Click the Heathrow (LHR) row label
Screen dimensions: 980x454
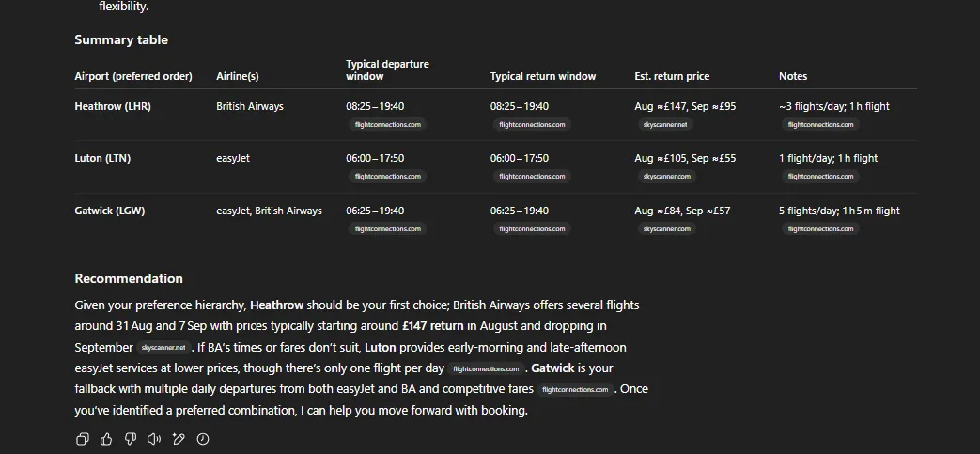(x=113, y=106)
